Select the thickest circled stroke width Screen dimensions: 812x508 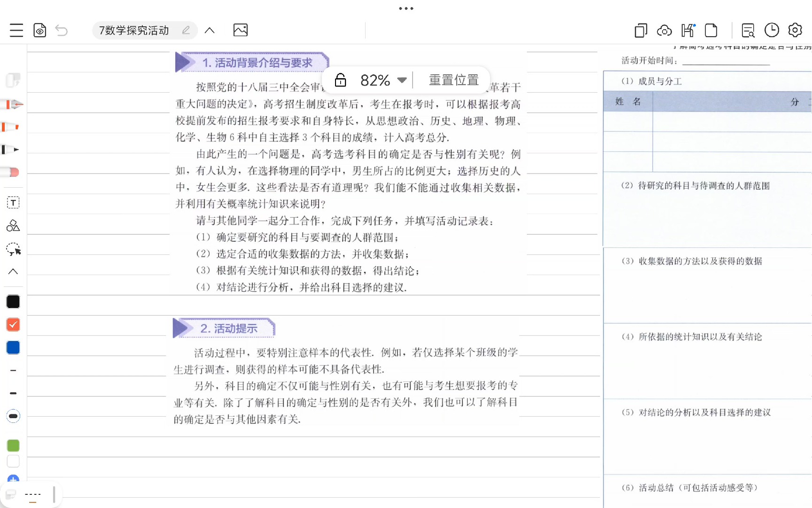point(13,416)
